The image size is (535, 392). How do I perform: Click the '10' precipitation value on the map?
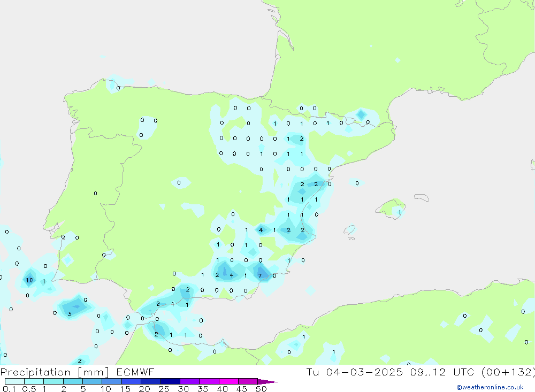[x=29, y=280]
